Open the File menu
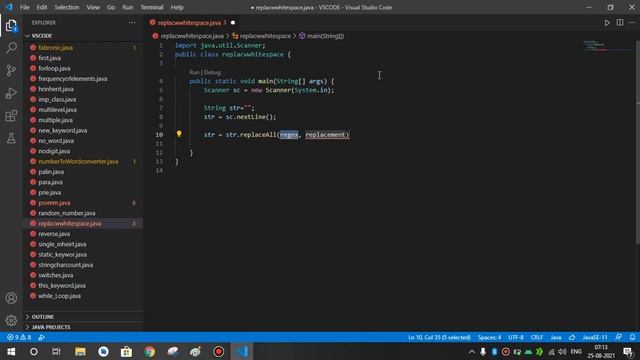Viewport: 640px width, 360px height. pos(24,7)
